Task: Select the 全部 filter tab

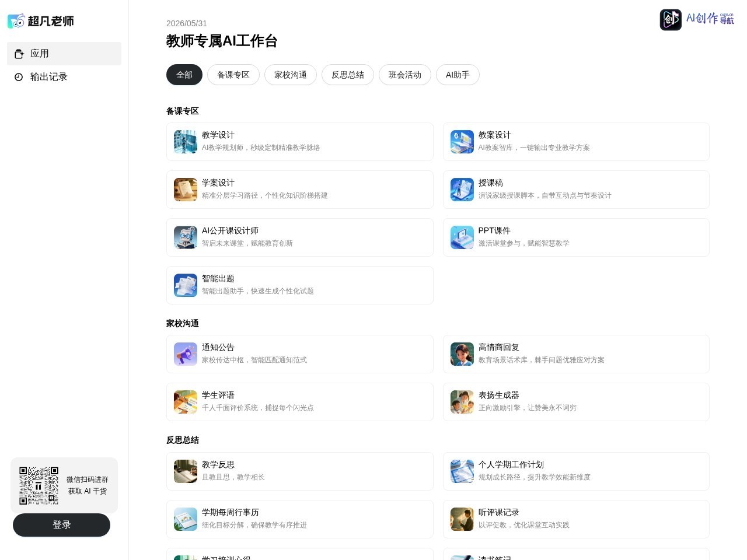Action: tap(184, 75)
